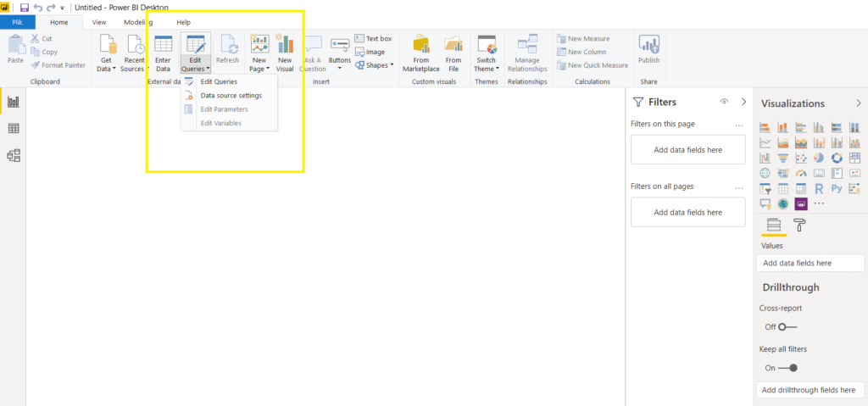This screenshot has height=406, width=868.
Task: Select the Line chart visualization
Action: point(765,143)
